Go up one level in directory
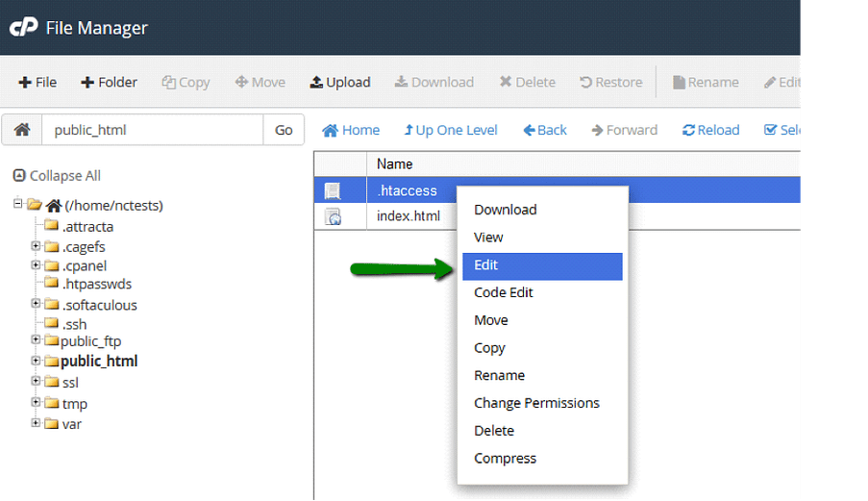Image resolution: width=868 pixels, height=501 pixels. 451,130
